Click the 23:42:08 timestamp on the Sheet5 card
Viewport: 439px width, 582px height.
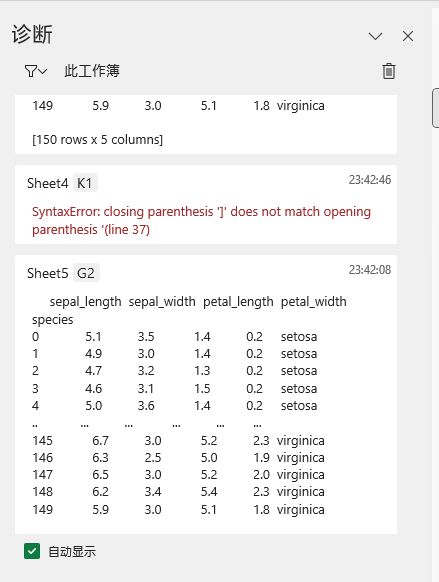[x=370, y=270]
